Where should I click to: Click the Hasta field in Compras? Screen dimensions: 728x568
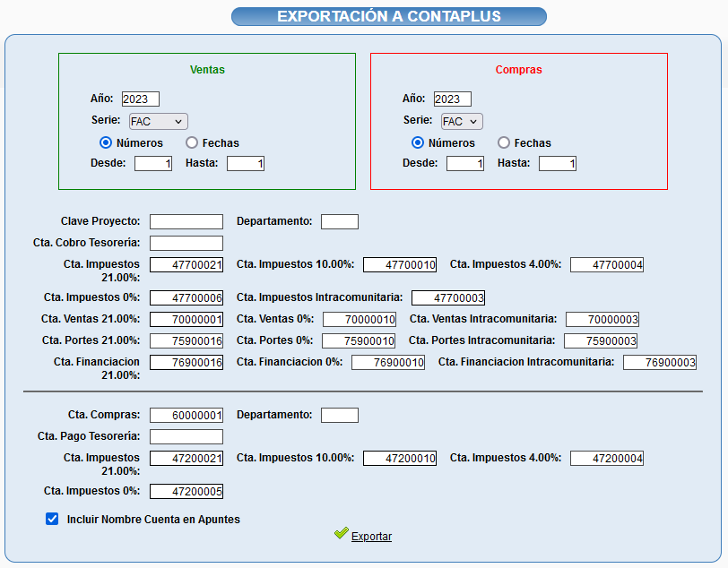point(558,163)
